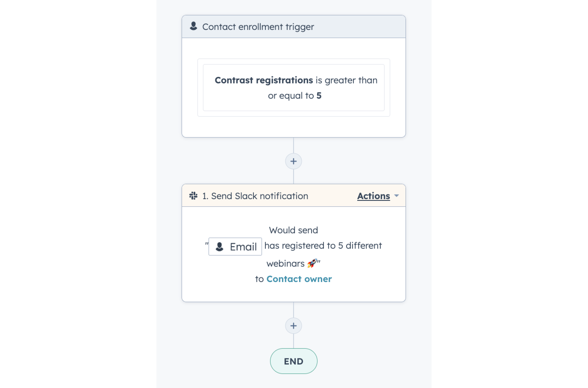Select the Send Slack notification step title
The width and height of the screenshot is (588, 388).
point(255,196)
